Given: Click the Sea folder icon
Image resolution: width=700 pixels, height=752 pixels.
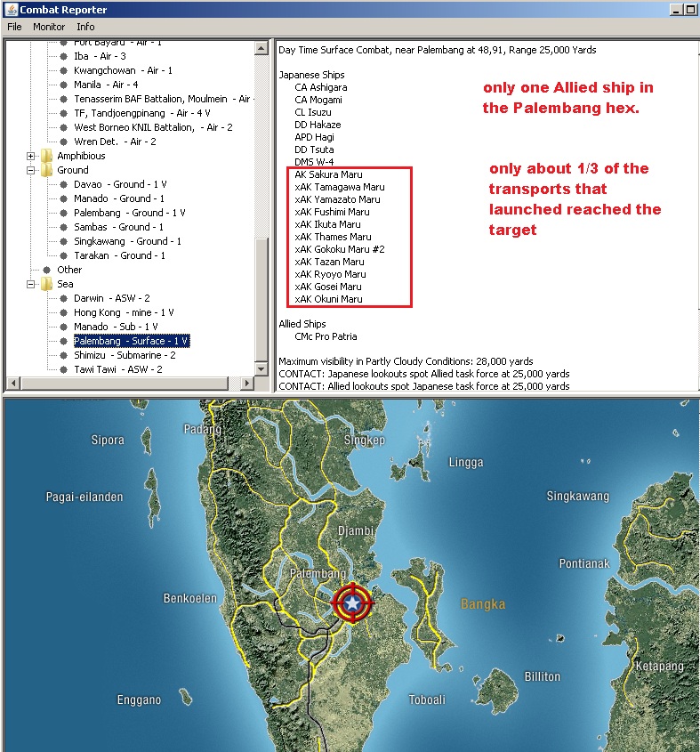Looking at the screenshot, I should [x=46, y=283].
